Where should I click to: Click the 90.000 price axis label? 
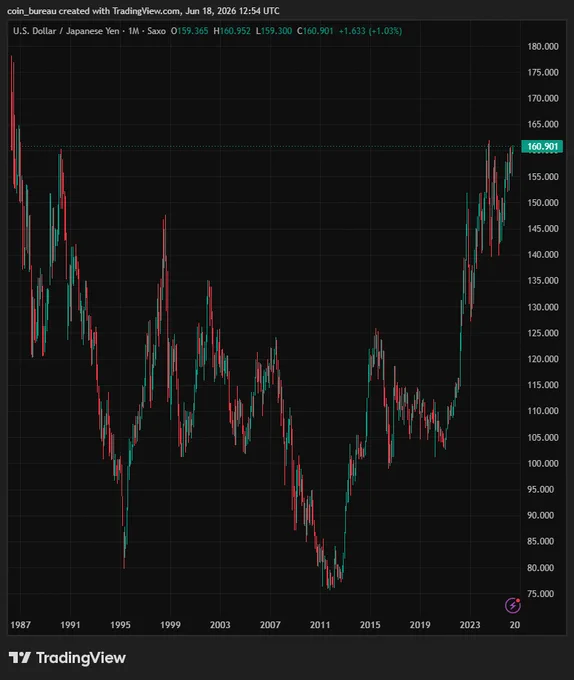click(x=541, y=516)
